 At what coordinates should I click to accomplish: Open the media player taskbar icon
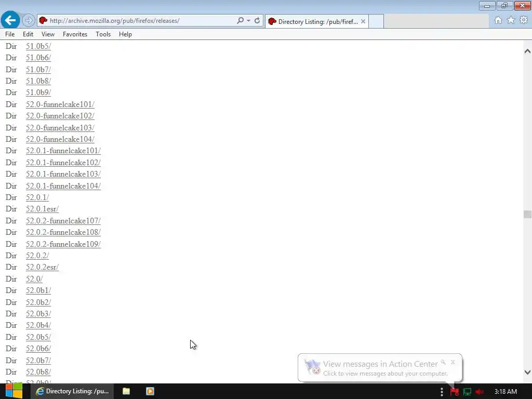[x=150, y=391]
